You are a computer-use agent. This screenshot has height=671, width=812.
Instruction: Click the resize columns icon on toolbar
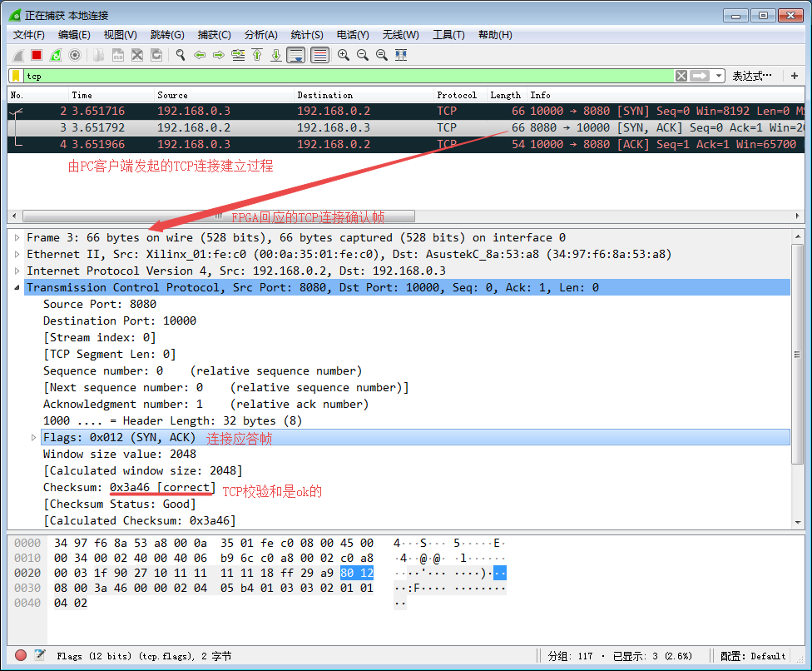coord(400,55)
